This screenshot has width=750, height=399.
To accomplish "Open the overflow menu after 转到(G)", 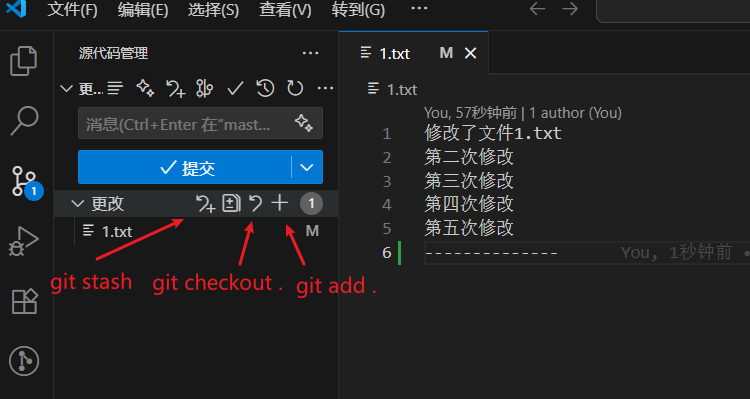I will point(419,9).
